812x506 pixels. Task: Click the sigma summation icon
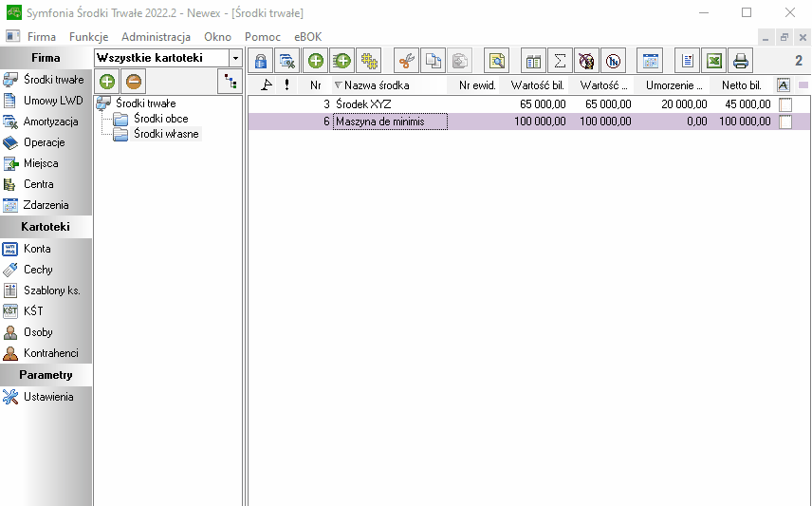point(560,61)
